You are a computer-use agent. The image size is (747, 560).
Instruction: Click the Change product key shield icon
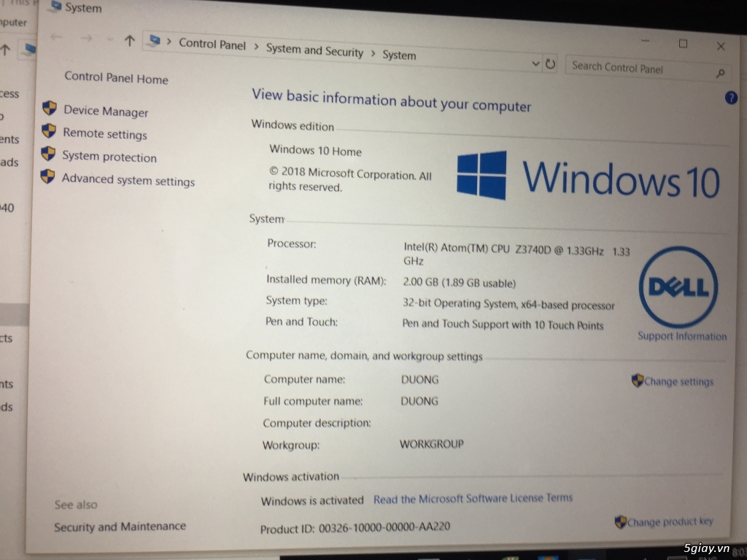pos(620,522)
